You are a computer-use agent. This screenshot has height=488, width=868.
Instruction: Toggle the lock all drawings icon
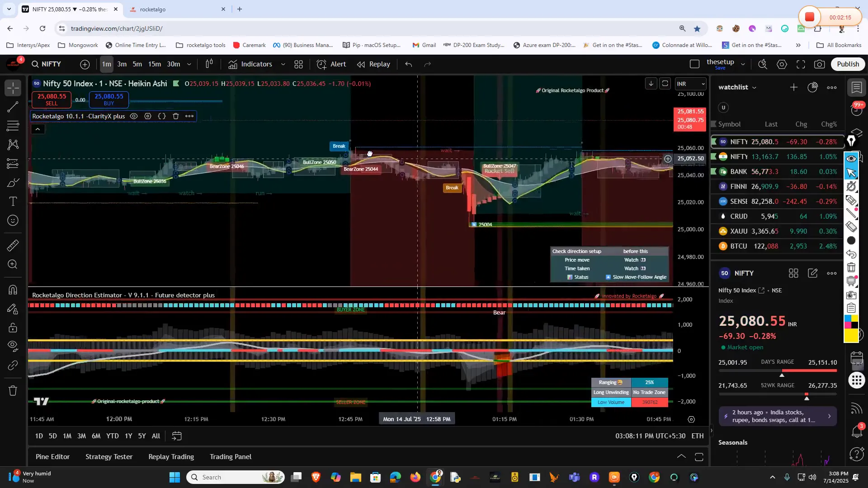(x=13, y=328)
